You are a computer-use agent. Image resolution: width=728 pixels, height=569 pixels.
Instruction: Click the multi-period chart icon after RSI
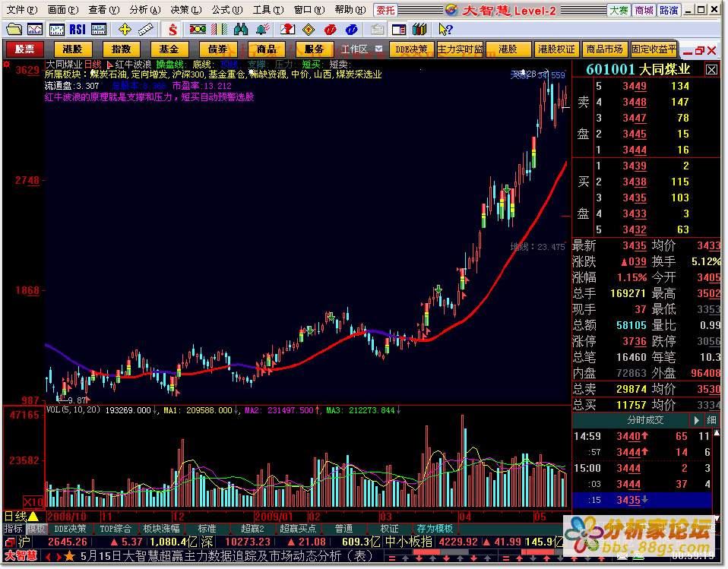99,30
